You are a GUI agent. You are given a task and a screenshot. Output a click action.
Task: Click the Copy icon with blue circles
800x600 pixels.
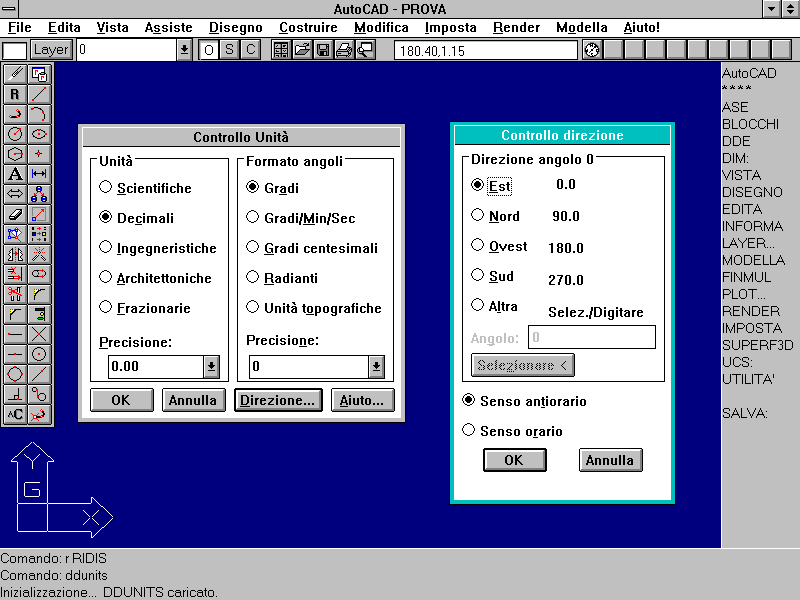pos(39,194)
